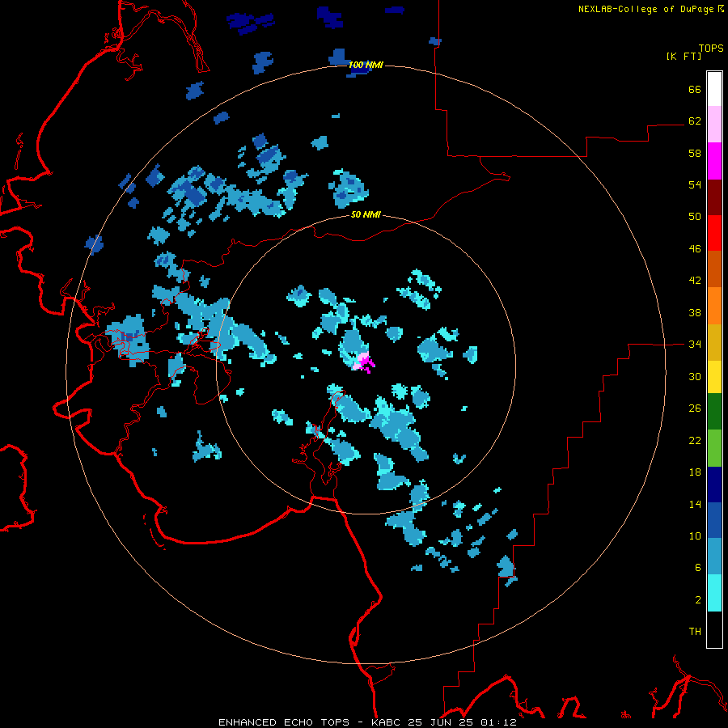Click the 38 legend value
The width and height of the screenshot is (728, 728).
[x=695, y=313]
